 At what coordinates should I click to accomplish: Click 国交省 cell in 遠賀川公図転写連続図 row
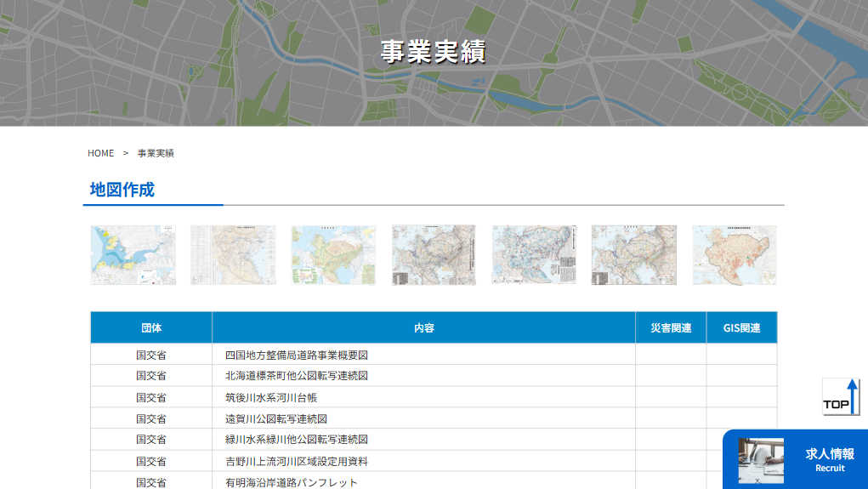151,418
